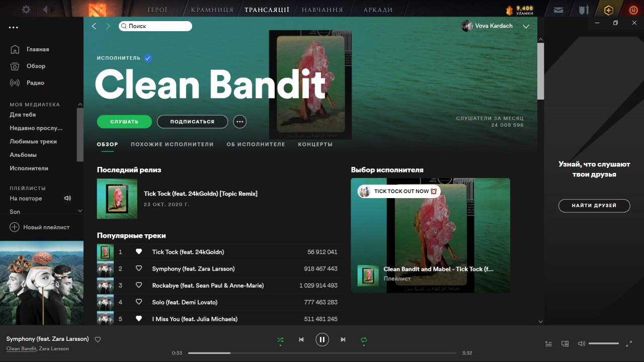Open Навчання tab in Dota

(x=322, y=10)
